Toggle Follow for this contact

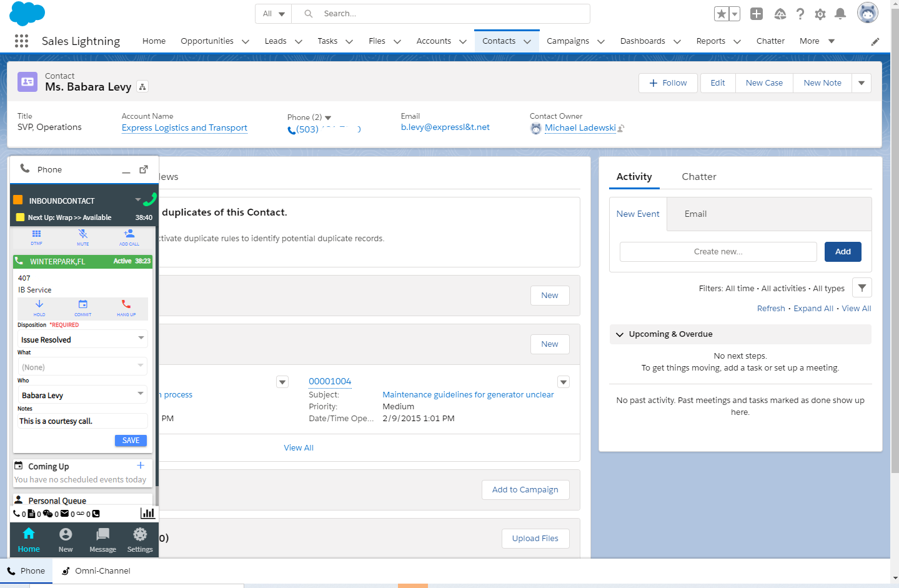667,82
